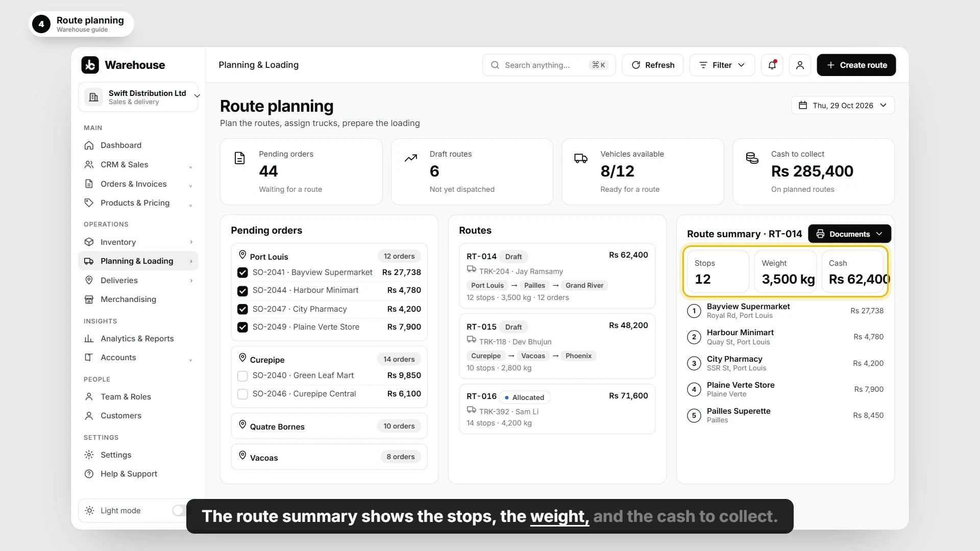
Task: Uncheck SO-2049 Plaine Verte Store order
Action: pyautogui.click(x=242, y=327)
